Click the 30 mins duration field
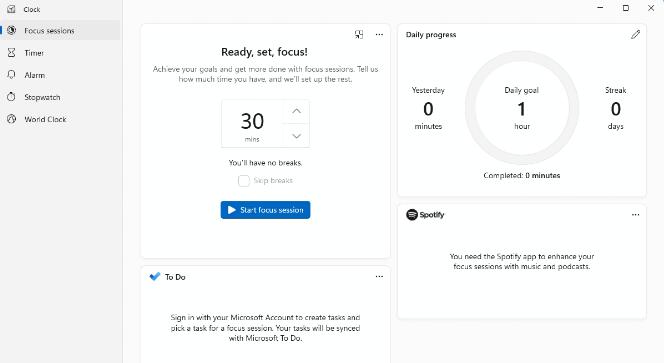The image size is (664, 363). [x=252, y=124]
